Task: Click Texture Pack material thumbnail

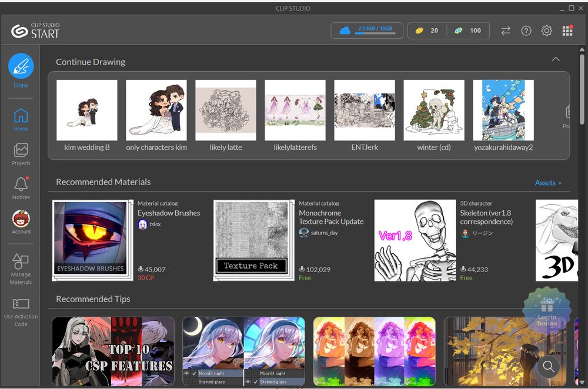Action: tap(253, 240)
